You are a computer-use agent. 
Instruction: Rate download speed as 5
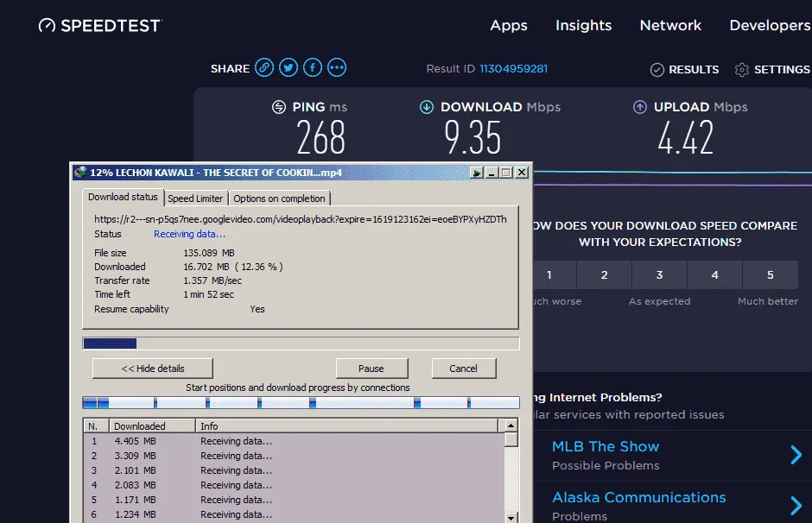[x=771, y=275]
